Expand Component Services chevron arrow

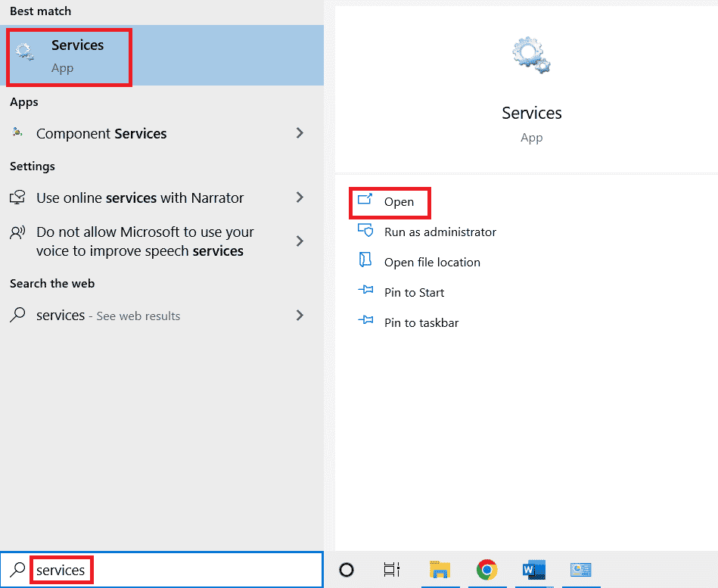(300, 133)
